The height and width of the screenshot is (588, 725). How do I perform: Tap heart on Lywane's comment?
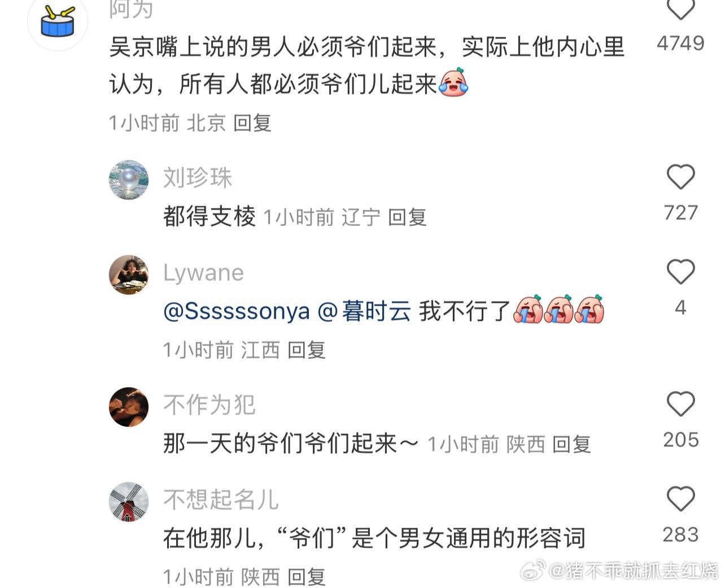[x=680, y=272]
